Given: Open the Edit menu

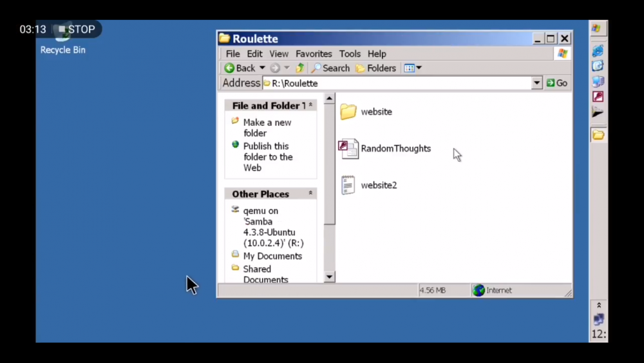Looking at the screenshot, I should click(x=254, y=54).
